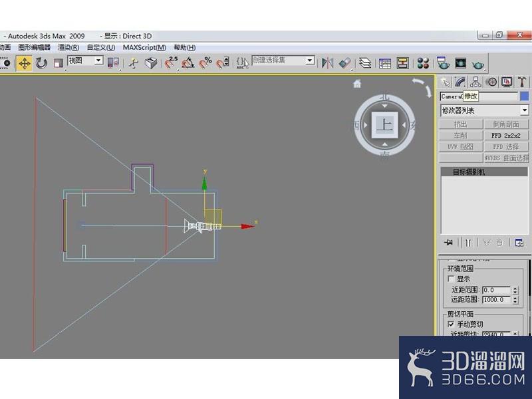Open the MAXScript(M) menu
Image resolution: width=532 pixels, height=399 pixels.
point(144,47)
